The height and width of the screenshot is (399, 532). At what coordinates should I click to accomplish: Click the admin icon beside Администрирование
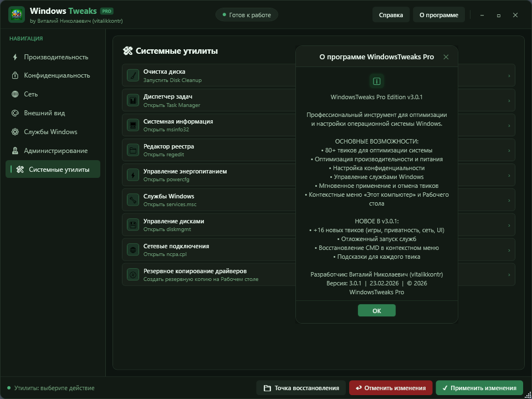[15, 151]
